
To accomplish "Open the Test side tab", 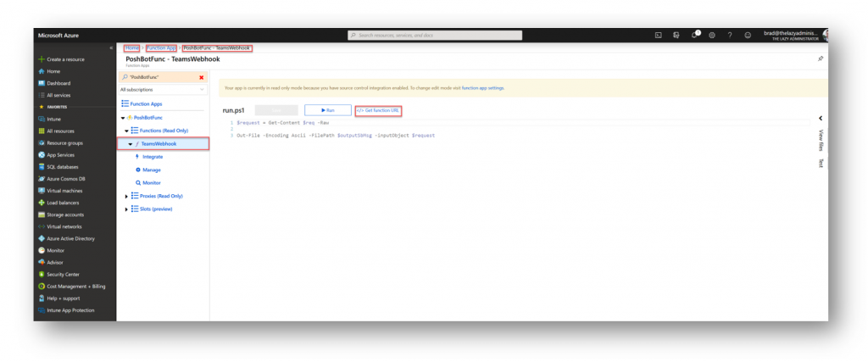I will 821,164.
